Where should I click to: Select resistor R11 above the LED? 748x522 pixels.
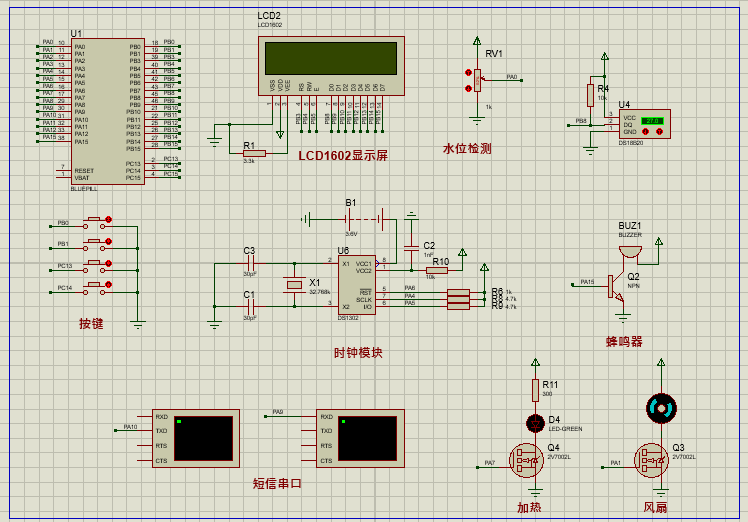click(x=536, y=390)
